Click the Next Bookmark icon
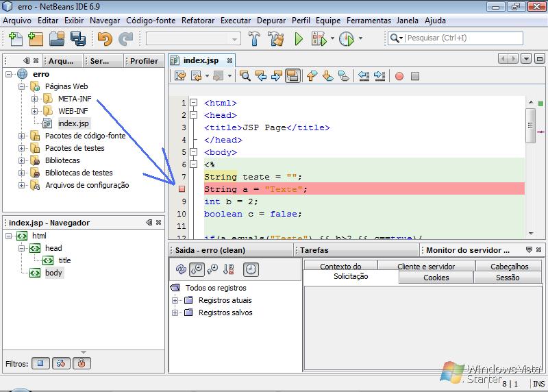Screen dimensions: 548x392 327,76
